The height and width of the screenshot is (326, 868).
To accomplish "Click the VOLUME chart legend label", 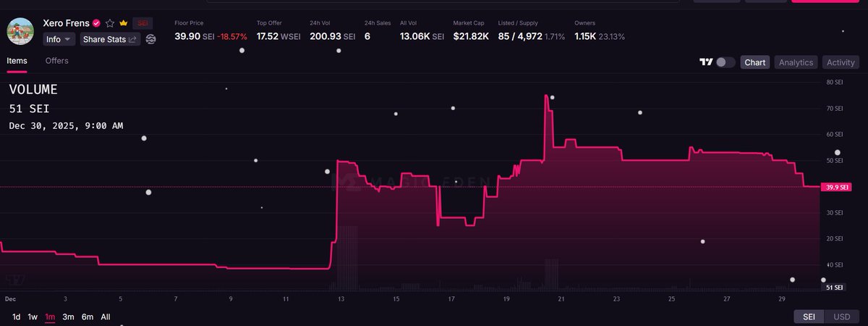I will point(33,90).
